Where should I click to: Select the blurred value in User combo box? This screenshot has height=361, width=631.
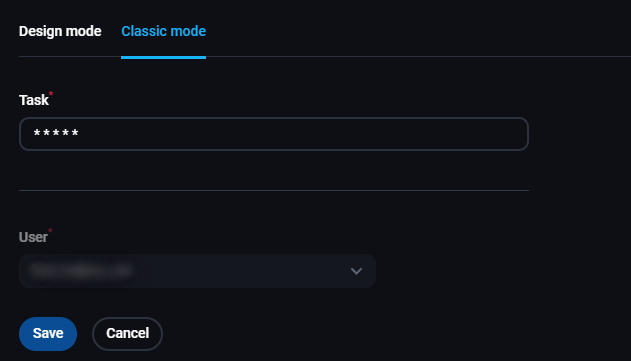point(81,271)
